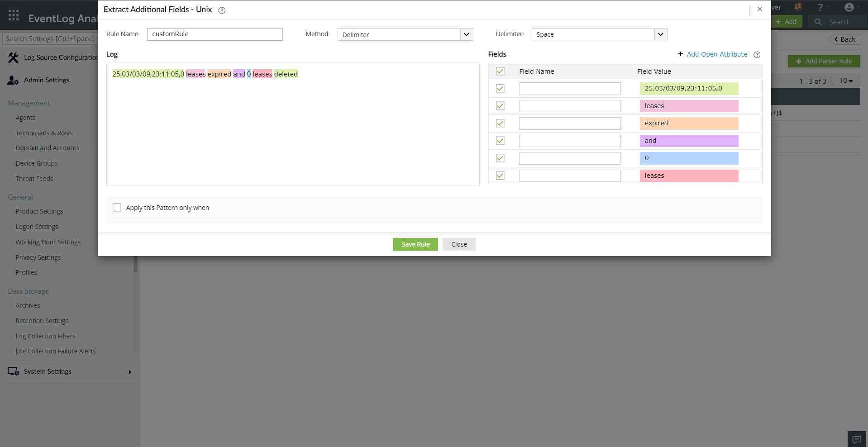This screenshot has width=868, height=447.
Task: Open the help question-mark menu
Action: [820, 7]
